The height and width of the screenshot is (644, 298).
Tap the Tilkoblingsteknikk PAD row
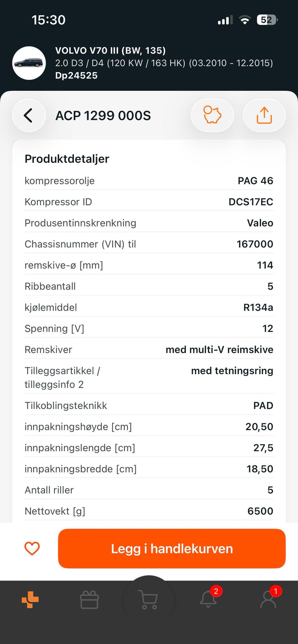(149, 405)
